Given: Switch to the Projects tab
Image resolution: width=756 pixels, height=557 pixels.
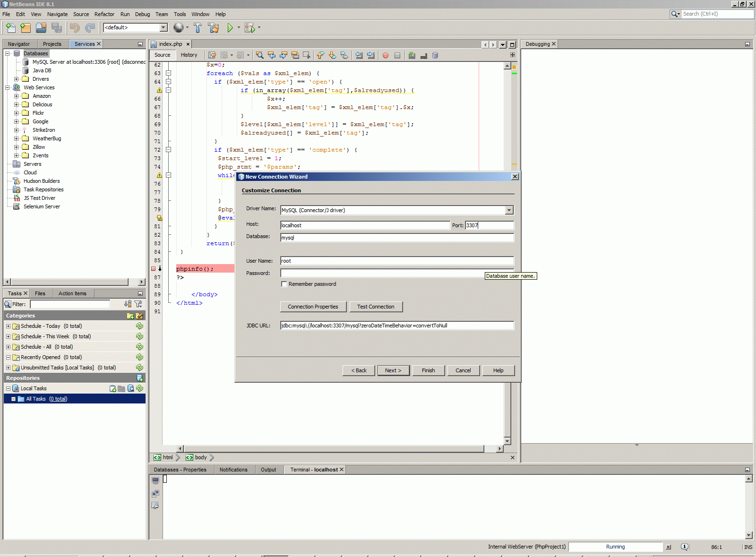Looking at the screenshot, I should click(52, 44).
